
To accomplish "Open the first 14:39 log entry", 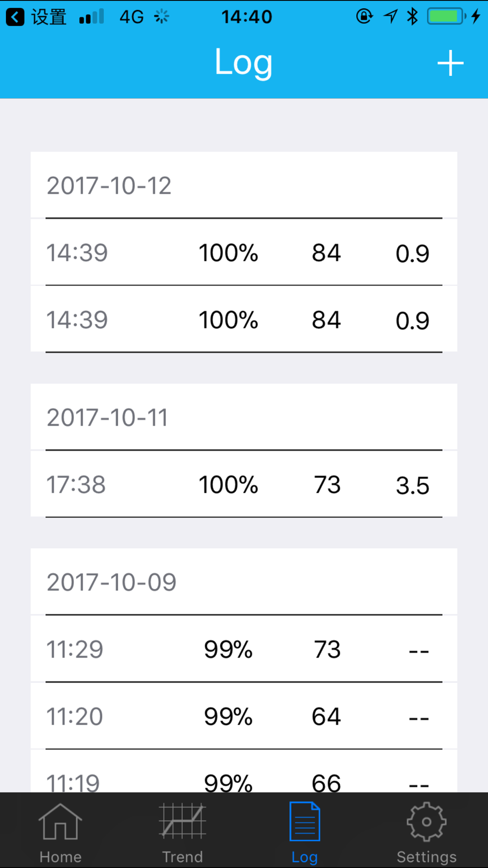I will point(244,252).
